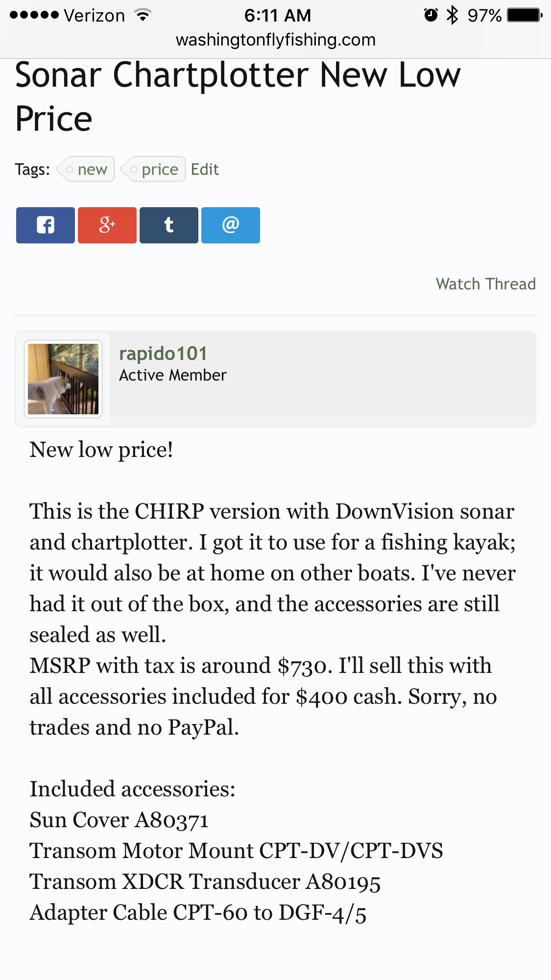Tap the Active Member user title
551x980 pixels.
pyautogui.click(x=173, y=375)
